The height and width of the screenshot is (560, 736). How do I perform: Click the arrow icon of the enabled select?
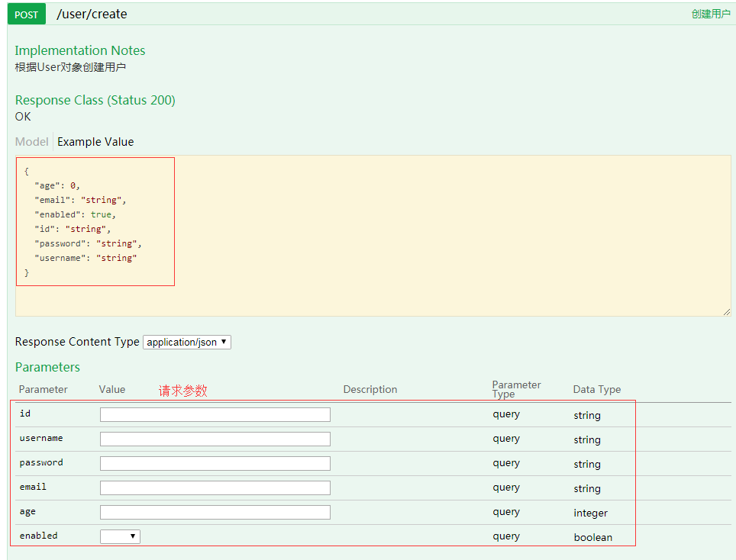(x=133, y=536)
